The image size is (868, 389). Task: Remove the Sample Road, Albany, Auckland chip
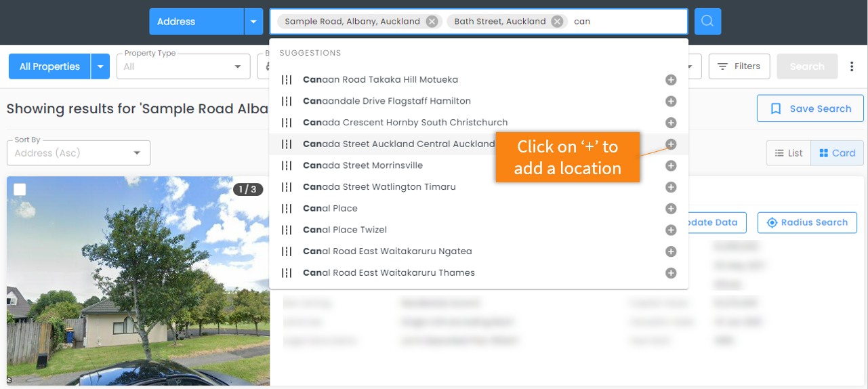tap(432, 22)
